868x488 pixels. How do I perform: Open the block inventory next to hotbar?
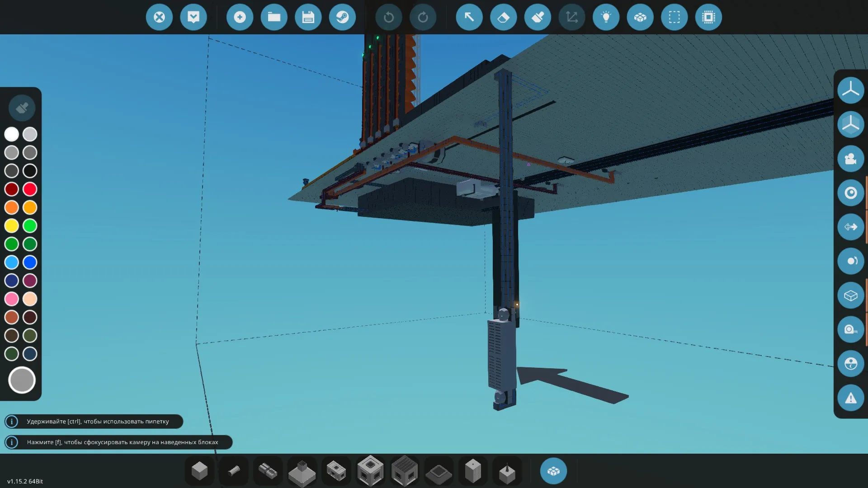pyautogui.click(x=553, y=471)
